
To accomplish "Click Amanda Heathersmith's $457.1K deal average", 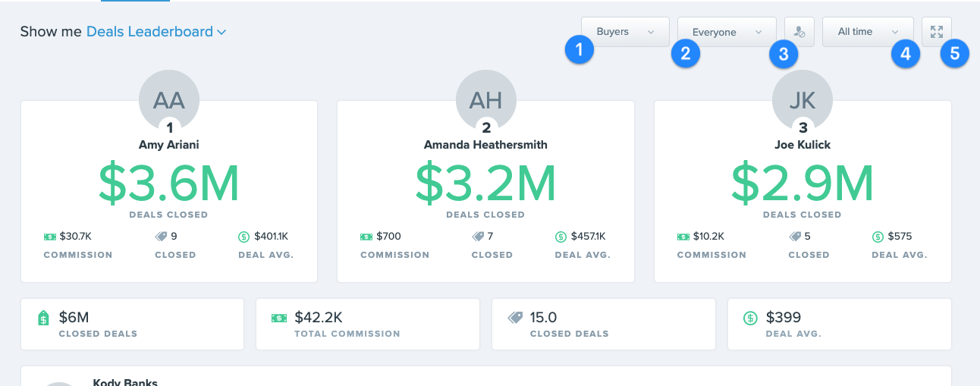I will click(x=589, y=237).
